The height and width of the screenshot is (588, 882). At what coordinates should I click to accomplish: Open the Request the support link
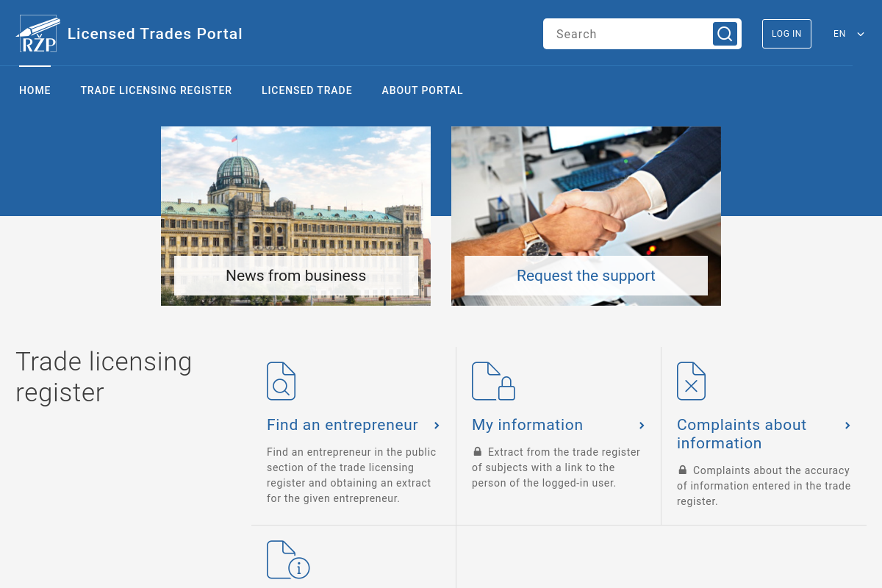coord(586,276)
